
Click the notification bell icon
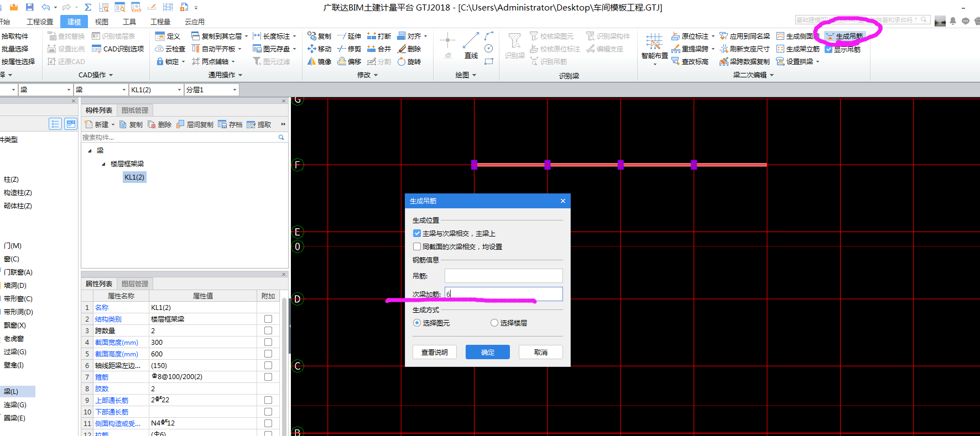pyautogui.click(x=953, y=21)
